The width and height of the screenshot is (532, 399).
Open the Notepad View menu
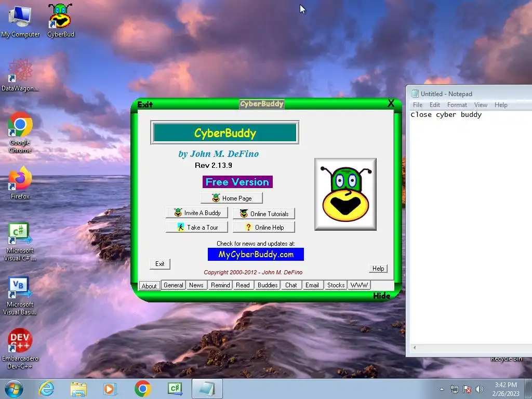click(481, 105)
